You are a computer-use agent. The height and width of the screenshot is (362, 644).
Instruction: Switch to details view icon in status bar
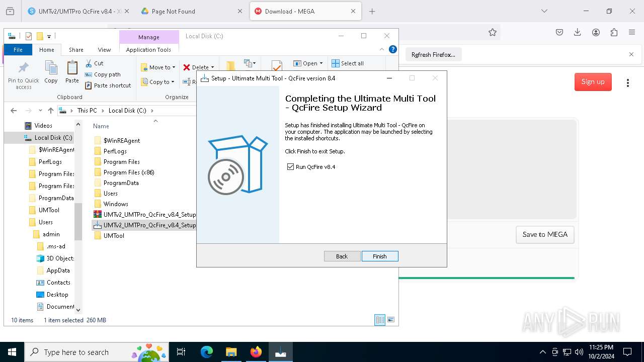tap(380, 320)
